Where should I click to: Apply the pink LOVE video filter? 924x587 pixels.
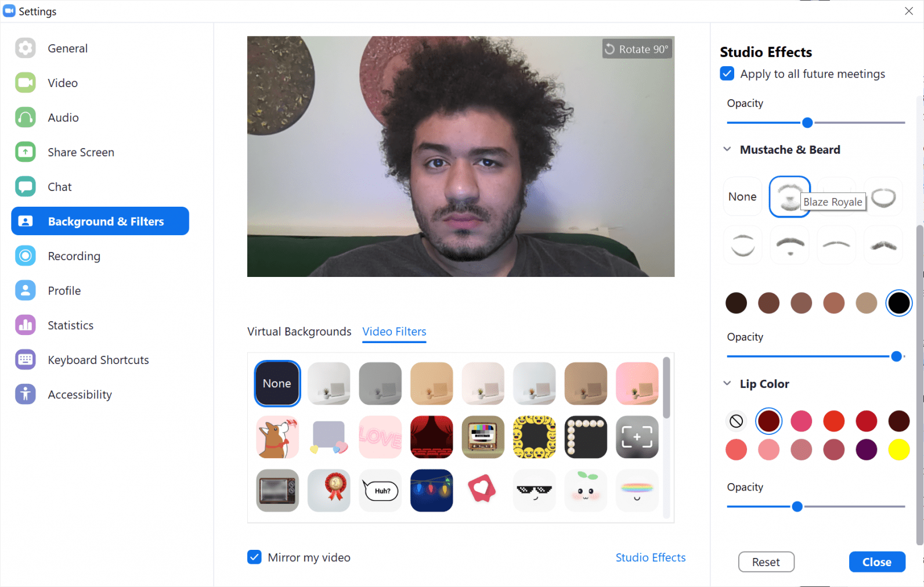point(380,437)
